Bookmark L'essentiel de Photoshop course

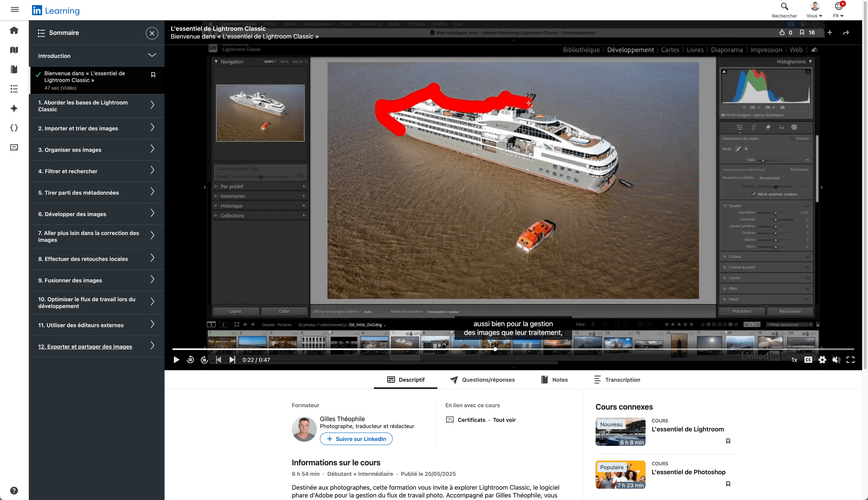pyautogui.click(x=728, y=484)
